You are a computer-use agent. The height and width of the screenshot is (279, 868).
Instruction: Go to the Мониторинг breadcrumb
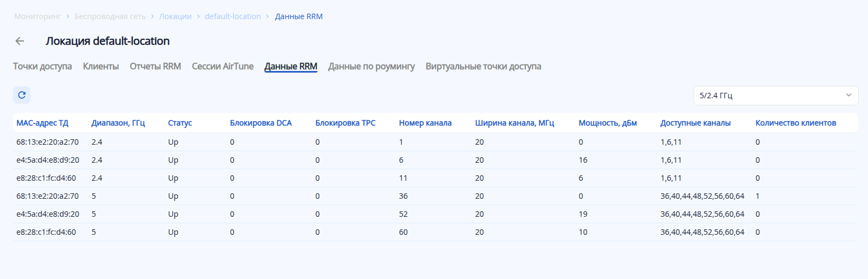[x=38, y=16]
